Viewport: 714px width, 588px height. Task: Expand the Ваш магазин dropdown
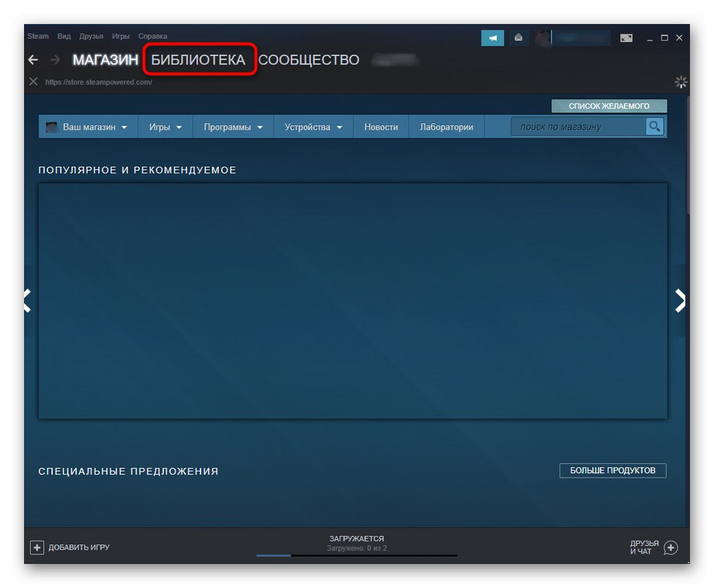[x=88, y=126]
